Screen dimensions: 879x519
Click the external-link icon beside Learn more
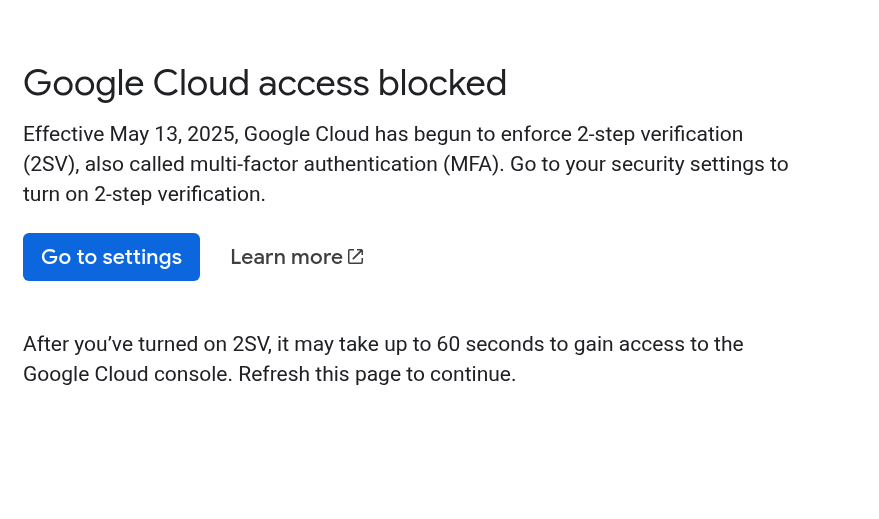[x=355, y=257]
